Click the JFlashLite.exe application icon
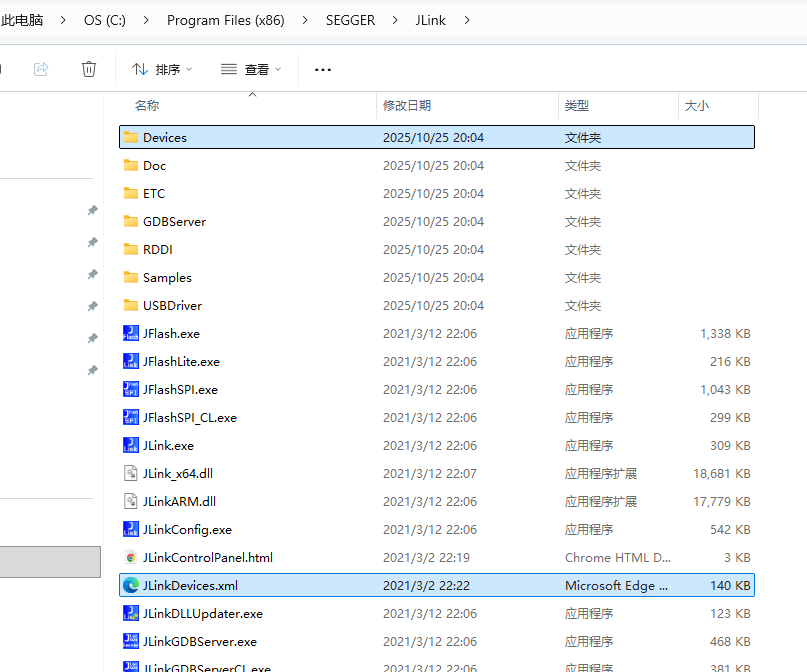The image size is (807, 672). click(131, 361)
